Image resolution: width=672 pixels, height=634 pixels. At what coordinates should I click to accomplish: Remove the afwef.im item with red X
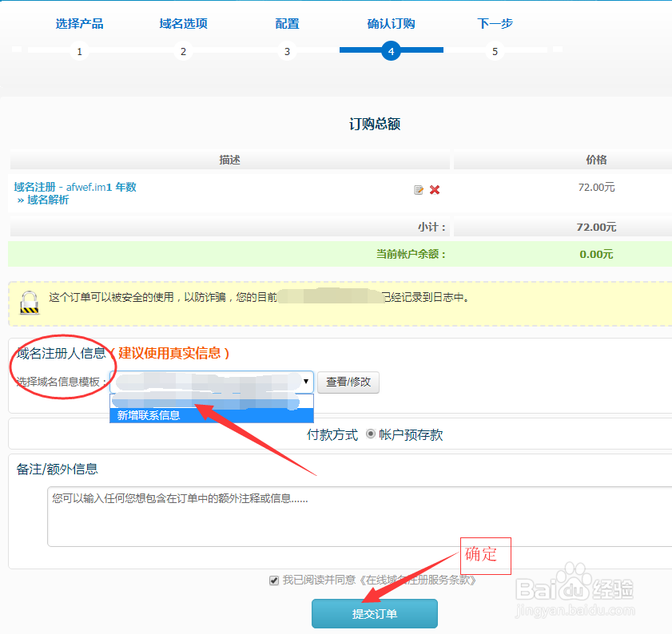coord(435,190)
